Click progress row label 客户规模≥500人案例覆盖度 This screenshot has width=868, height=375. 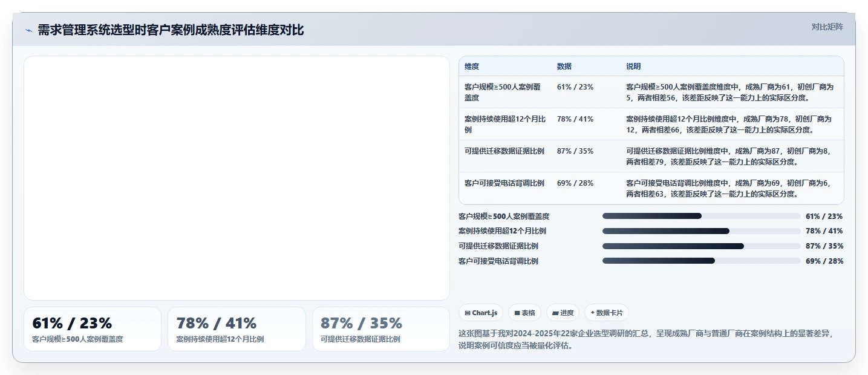click(504, 216)
